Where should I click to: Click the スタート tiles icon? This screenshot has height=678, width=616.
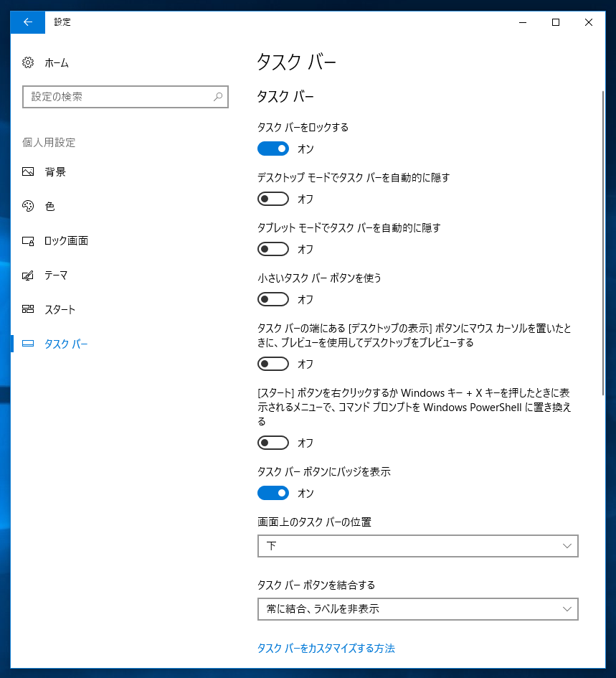28,309
